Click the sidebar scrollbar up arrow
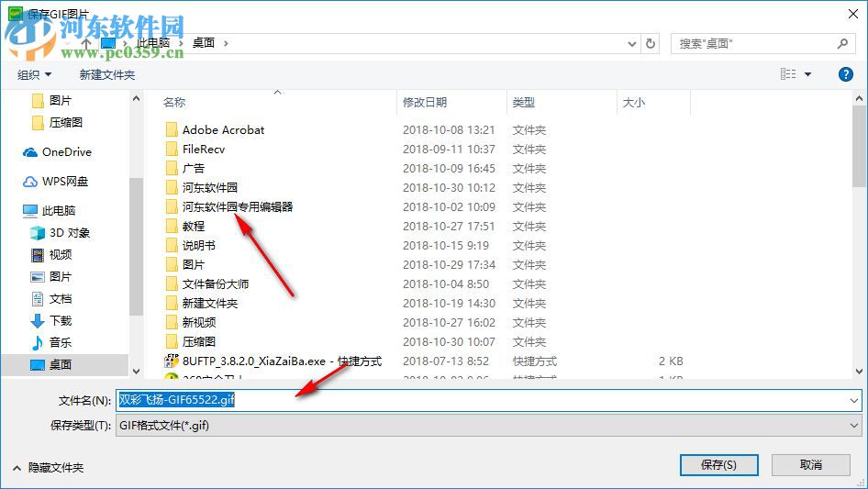This screenshot has width=868, height=489. coord(136,99)
